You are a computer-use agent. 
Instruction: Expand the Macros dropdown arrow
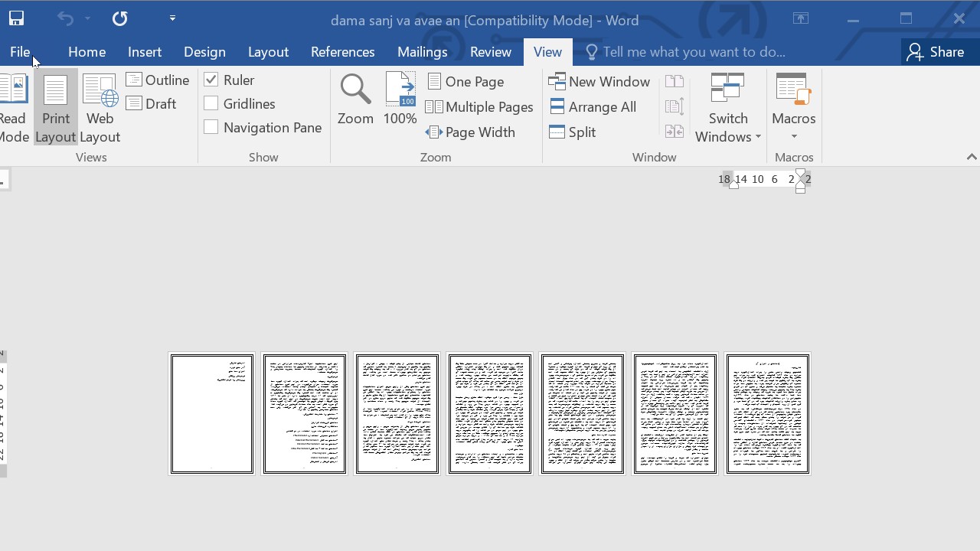pyautogui.click(x=794, y=137)
